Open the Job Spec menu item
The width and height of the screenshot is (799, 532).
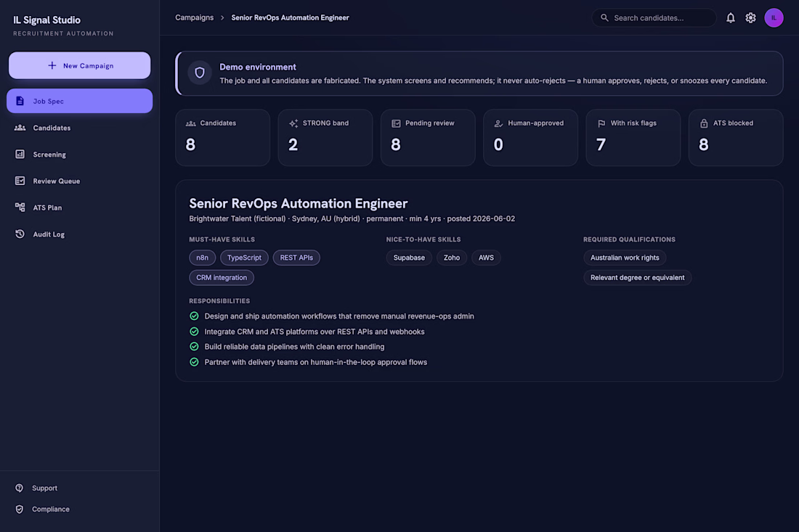(79, 101)
